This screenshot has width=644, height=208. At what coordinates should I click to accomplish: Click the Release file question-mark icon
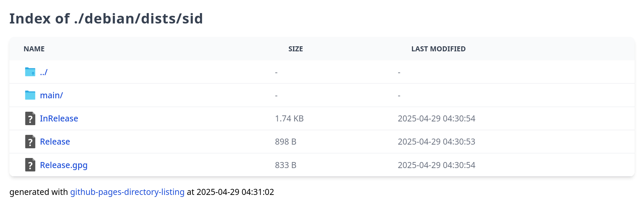(30, 142)
